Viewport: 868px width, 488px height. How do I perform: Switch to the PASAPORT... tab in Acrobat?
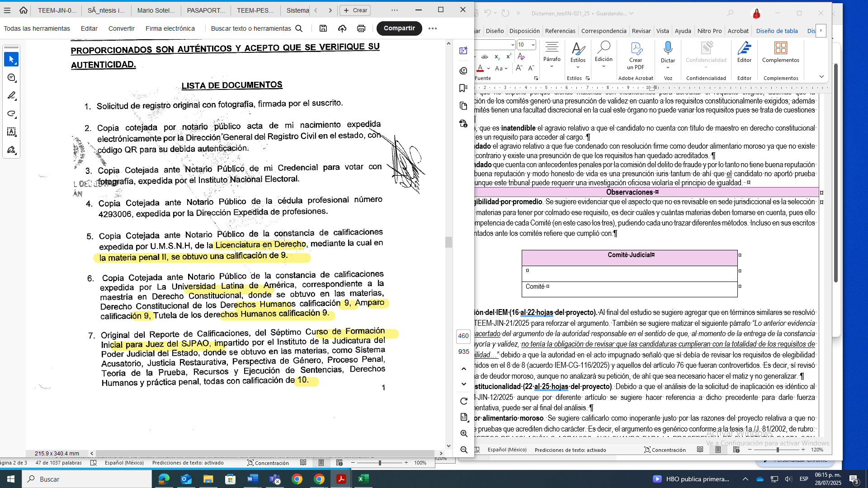click(x=206, y=10)
